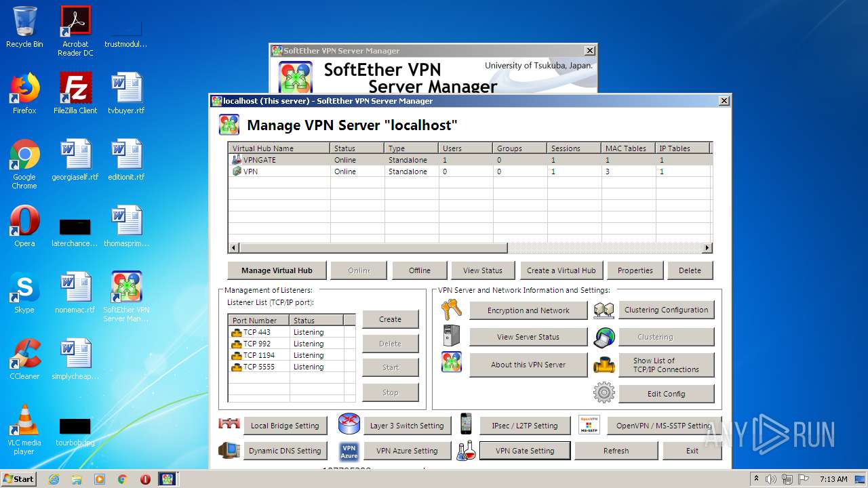Click the pipe icon beside Show List of TCP/IP Connections

(604, 365)
